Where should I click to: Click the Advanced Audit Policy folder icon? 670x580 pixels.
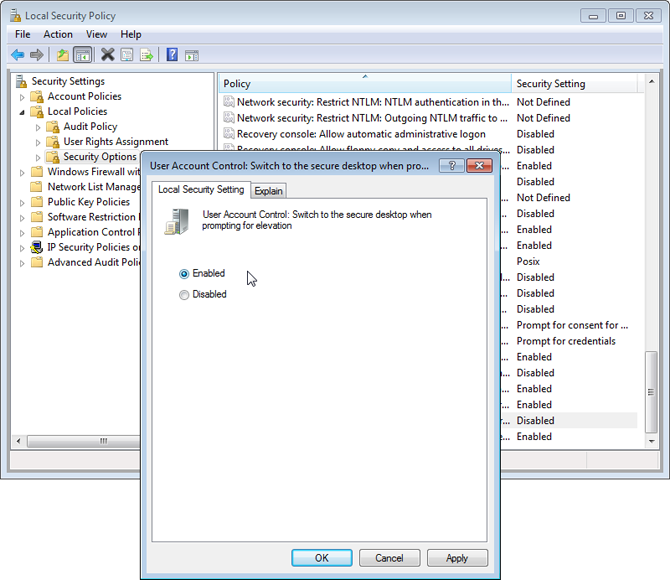click(x=37, y=262)
